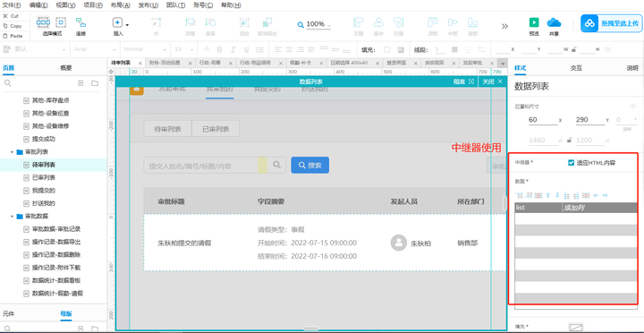Open the View (视图) menu
The height and width of the screenshot is (333, 644).
coord(65,5)
